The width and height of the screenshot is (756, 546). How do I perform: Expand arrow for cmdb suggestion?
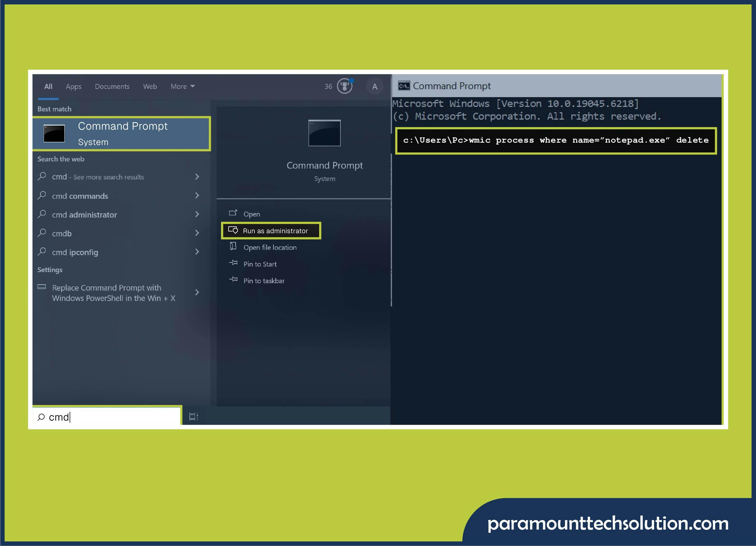pos(197,233)
